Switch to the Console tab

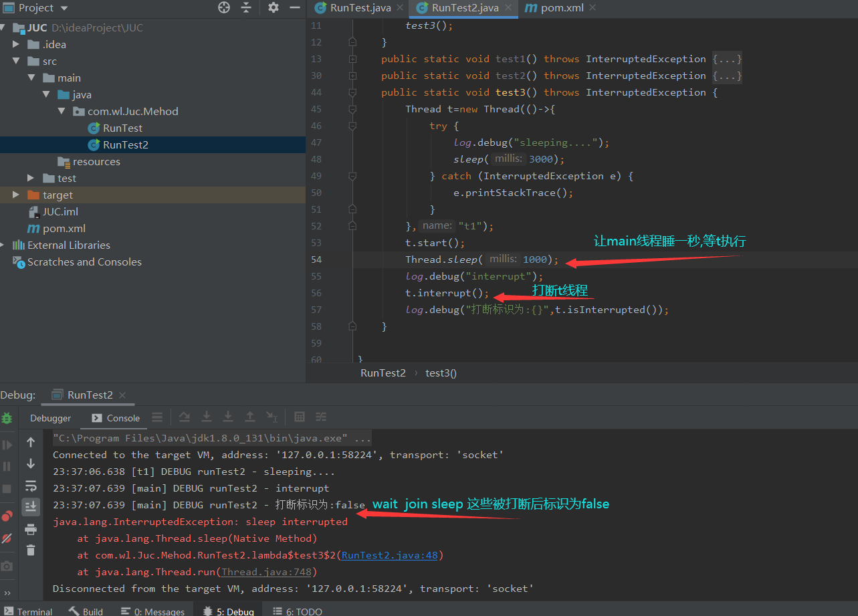pos(115,418)
